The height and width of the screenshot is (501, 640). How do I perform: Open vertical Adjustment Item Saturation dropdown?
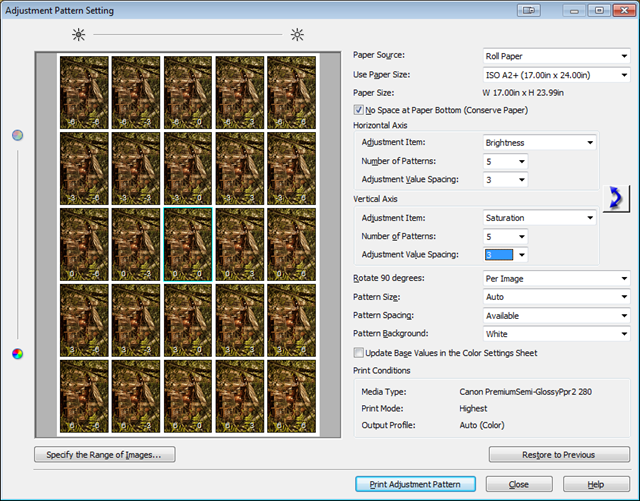point(539,218)
